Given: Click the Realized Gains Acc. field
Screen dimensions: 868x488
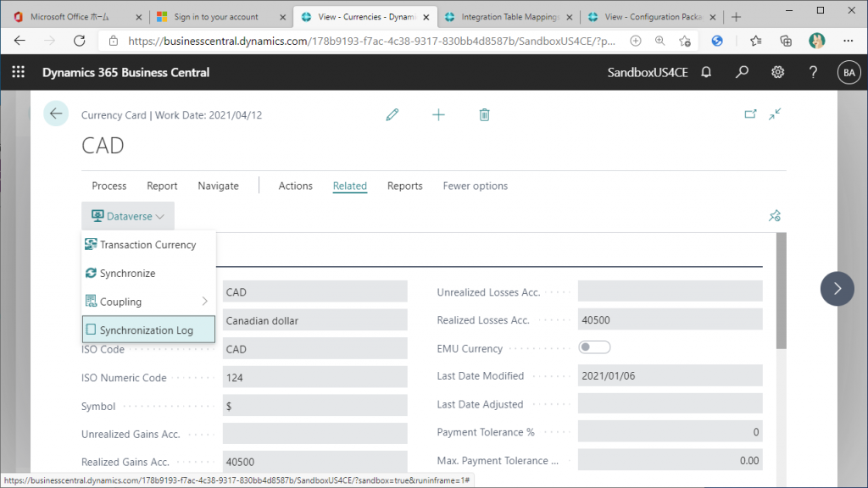Looking at the screenshot, I should point(315,462).
